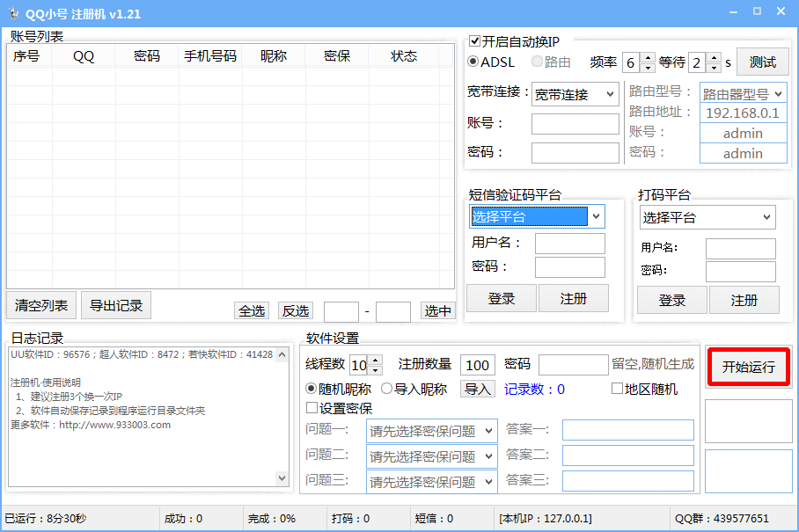799x532 pixels.
Task: Click the 注册数量 field showing 100
Action: (478, 365)
